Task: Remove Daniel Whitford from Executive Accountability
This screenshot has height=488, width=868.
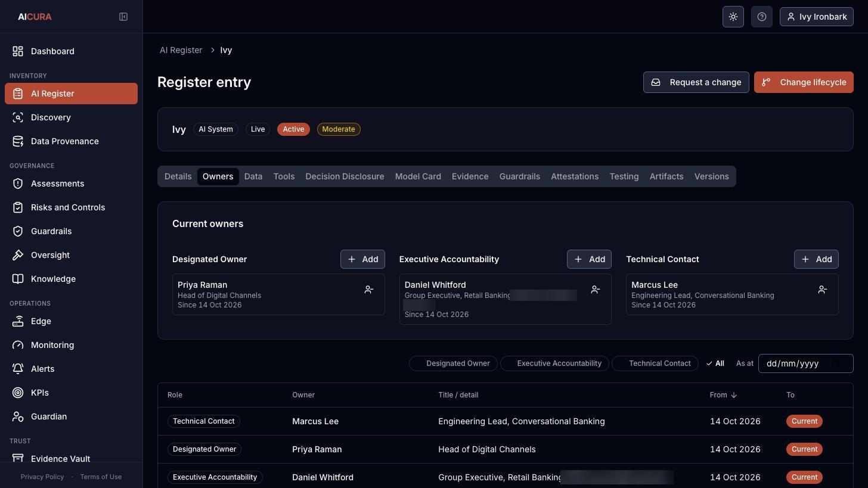Action: [x=595, y=290]
